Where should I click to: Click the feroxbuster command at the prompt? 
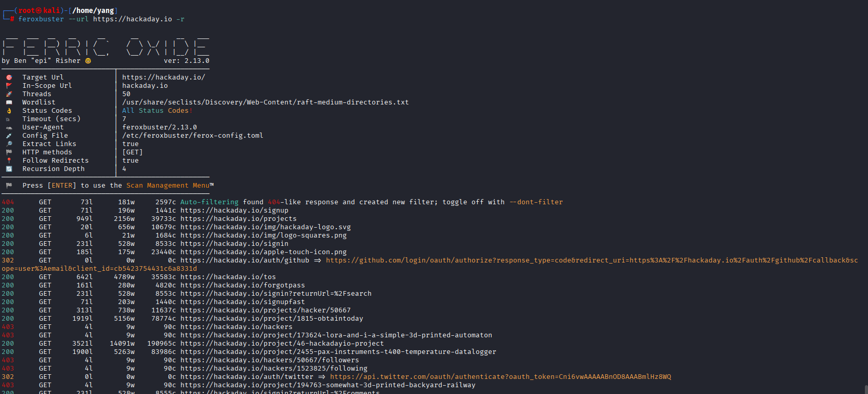[x=41, y=19]
